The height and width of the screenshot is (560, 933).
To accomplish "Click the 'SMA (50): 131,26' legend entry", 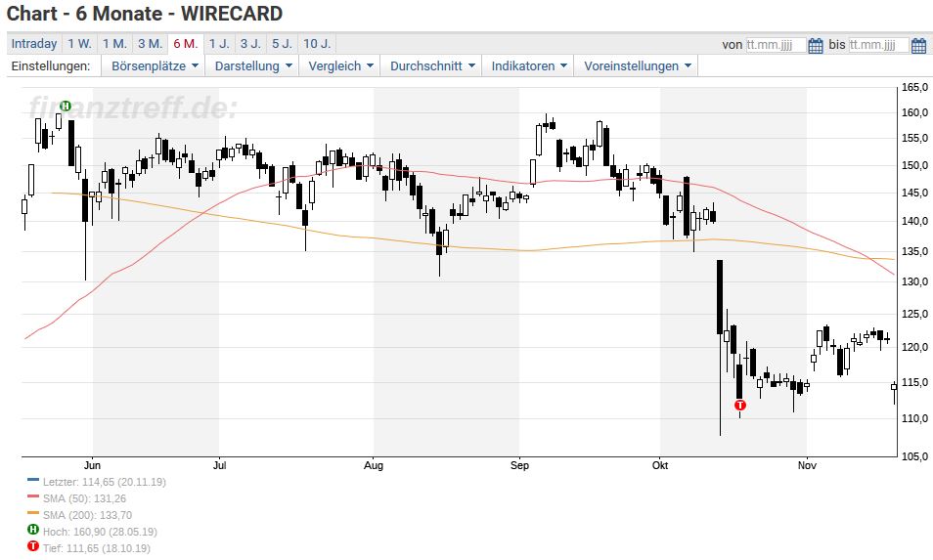I will point(84,498).
